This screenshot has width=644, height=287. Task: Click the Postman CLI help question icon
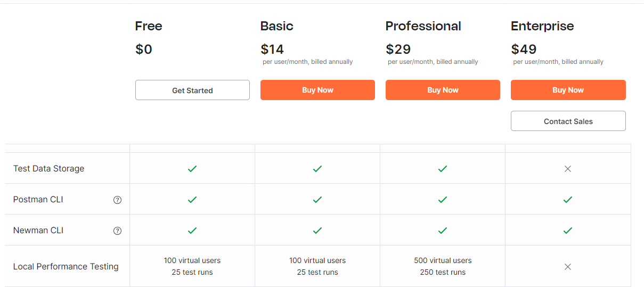pyautogui.click(x=118, y=200)
